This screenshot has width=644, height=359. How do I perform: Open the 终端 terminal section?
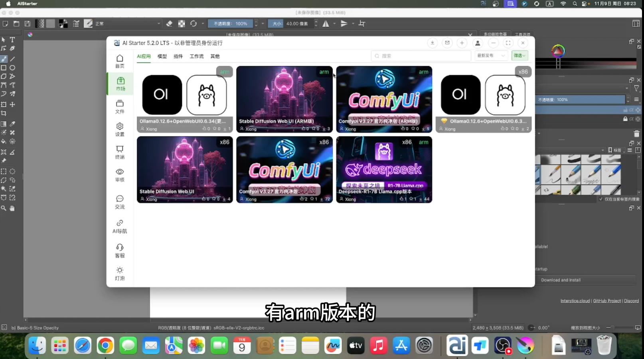(x=120, y=152)
